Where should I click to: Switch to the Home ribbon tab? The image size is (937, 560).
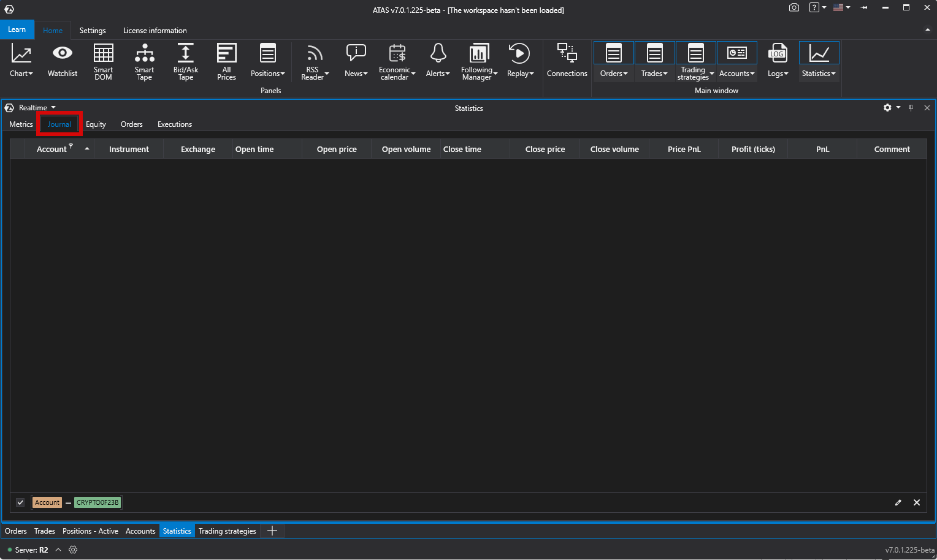coord(53,31)
